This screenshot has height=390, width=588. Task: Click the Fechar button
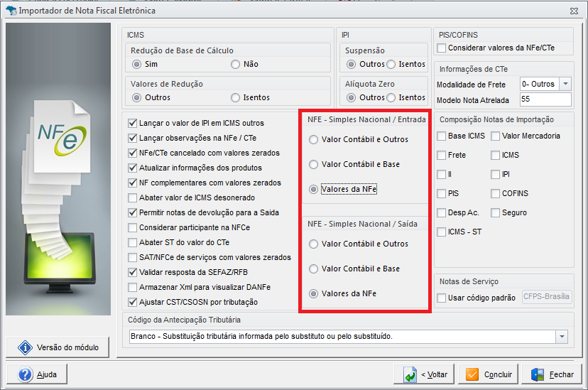tap(551, 374)
